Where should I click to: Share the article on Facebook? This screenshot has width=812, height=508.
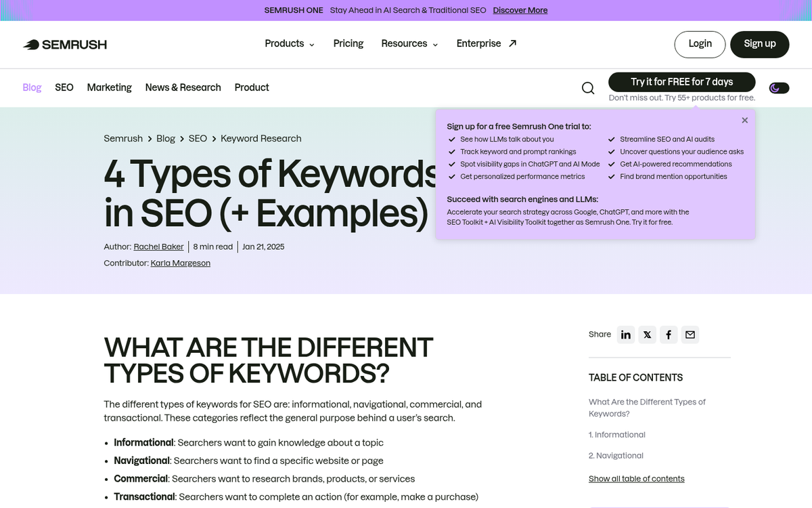coord(669,335)
